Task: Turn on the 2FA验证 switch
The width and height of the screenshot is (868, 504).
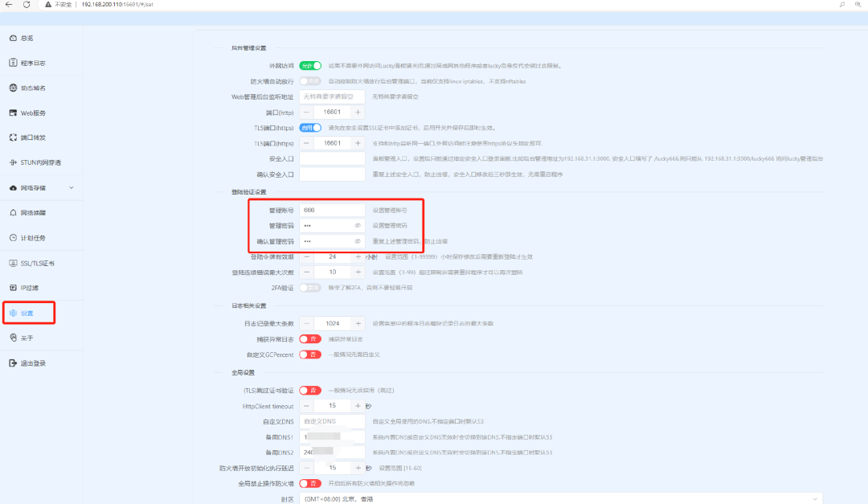Action: tap(310, 288)
